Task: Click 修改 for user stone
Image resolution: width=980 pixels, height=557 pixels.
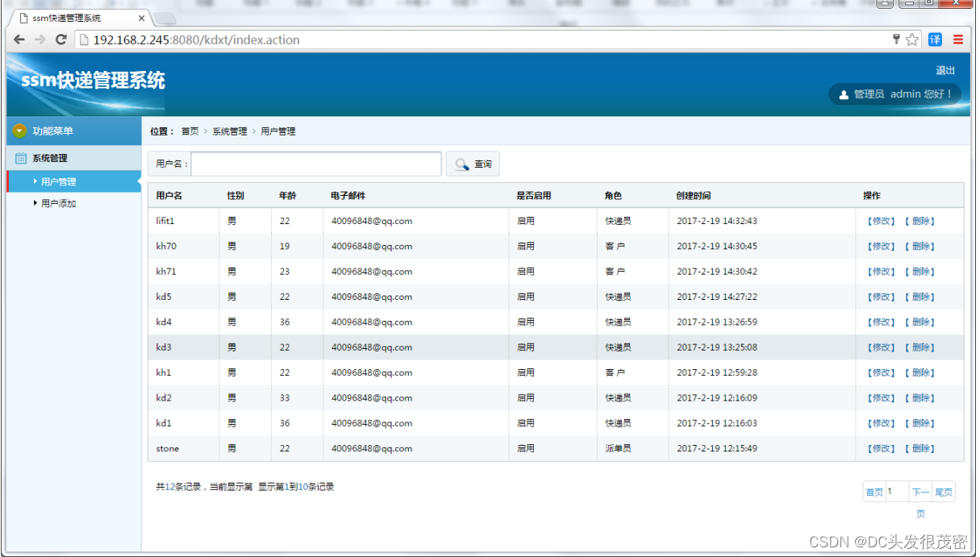Action: point(881,449)
